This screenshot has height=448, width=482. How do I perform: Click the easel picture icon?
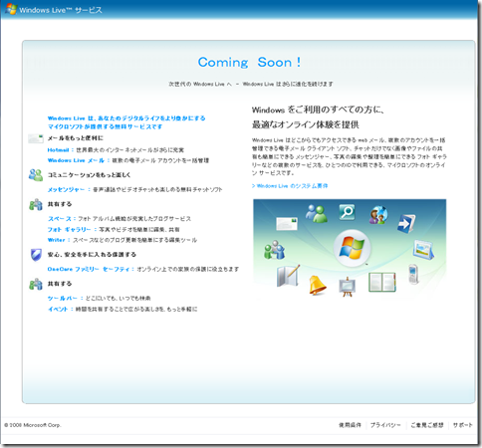pos(348,287)
